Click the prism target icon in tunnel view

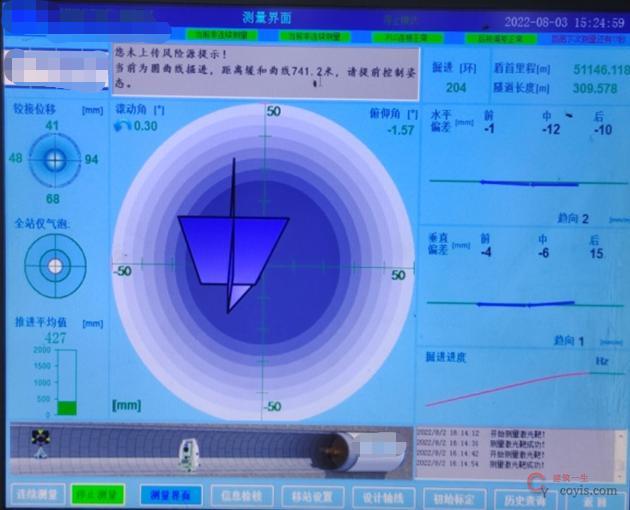[41, 443]
